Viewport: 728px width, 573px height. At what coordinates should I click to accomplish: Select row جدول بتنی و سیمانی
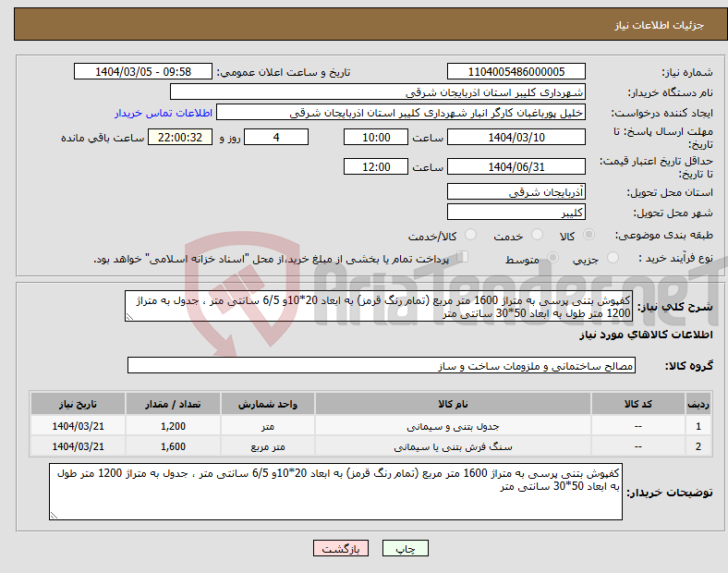pyautogui.click(x=370, y=426)
